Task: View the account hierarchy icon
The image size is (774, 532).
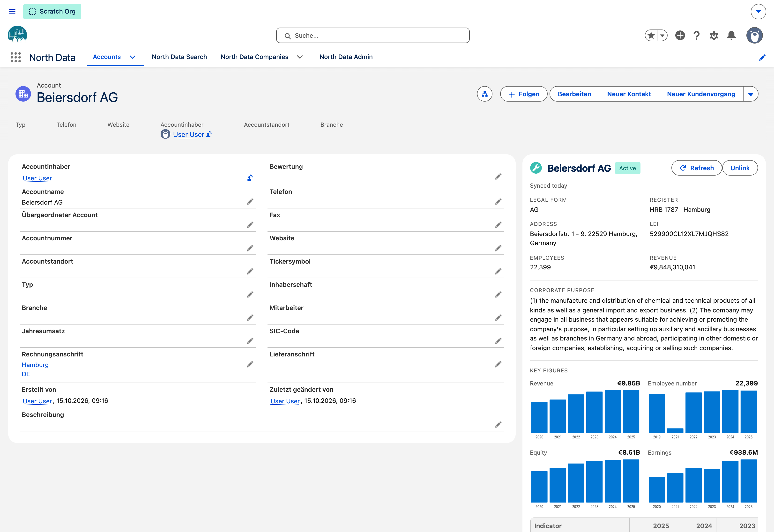Action: click(x=485, y=94)
